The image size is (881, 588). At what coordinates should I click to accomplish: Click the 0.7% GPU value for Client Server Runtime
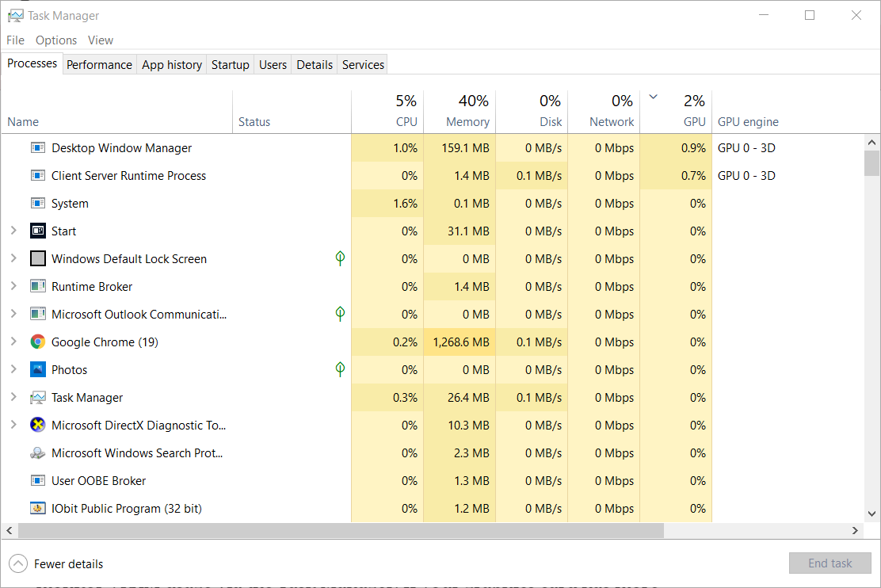point(693,175)
